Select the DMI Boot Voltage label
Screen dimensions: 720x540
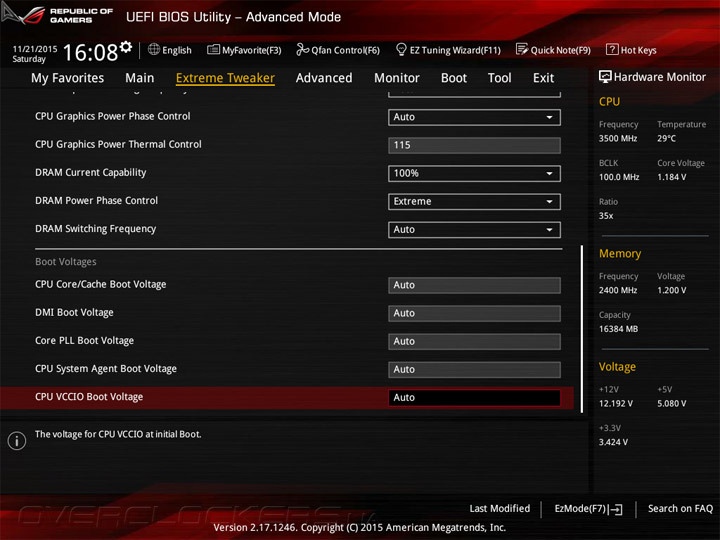click(x=74, y=313)
